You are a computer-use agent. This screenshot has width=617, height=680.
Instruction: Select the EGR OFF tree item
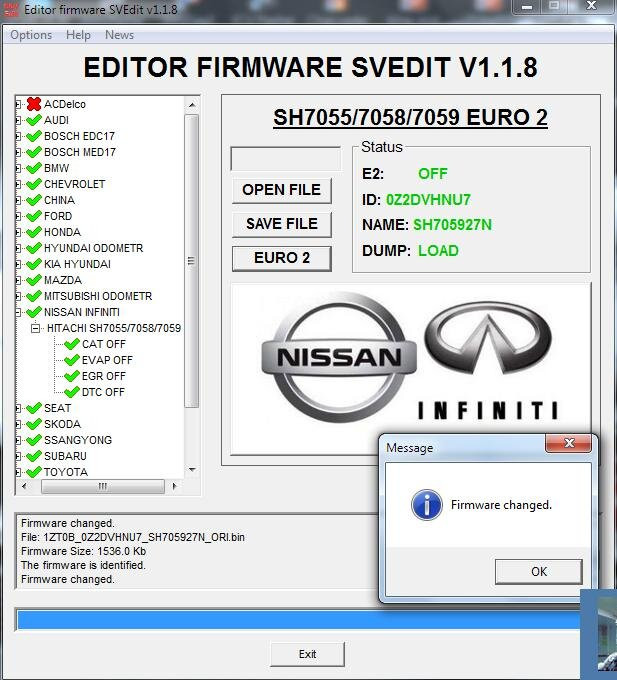(x=104, y=376)
